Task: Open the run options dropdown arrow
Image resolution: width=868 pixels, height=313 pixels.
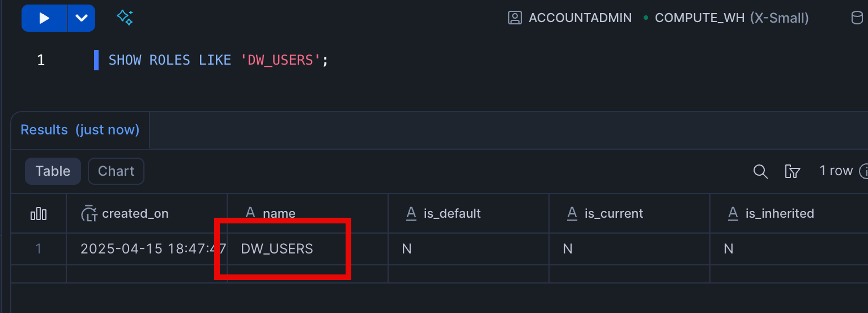Action: point(82,18)
